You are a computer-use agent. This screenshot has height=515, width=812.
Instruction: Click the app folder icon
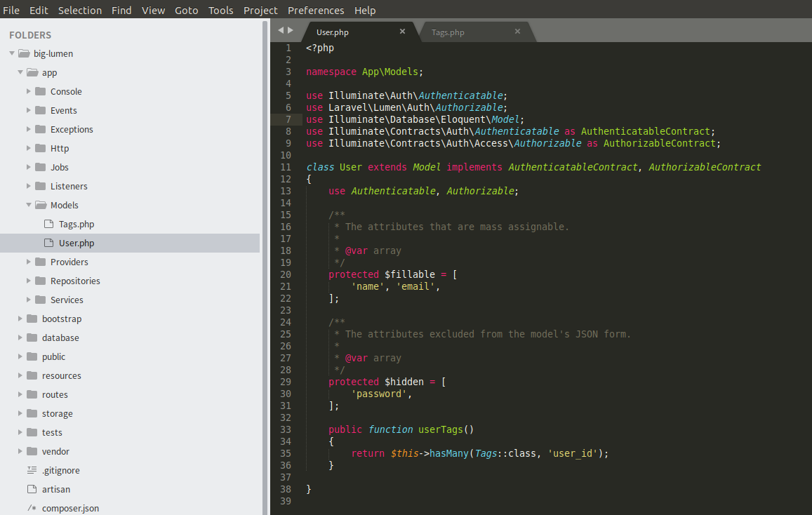point(32,72)
